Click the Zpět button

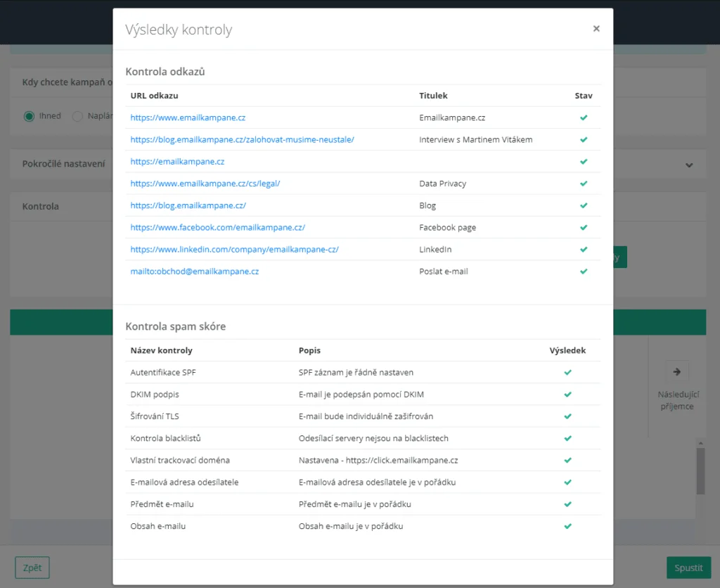point(32,568)
